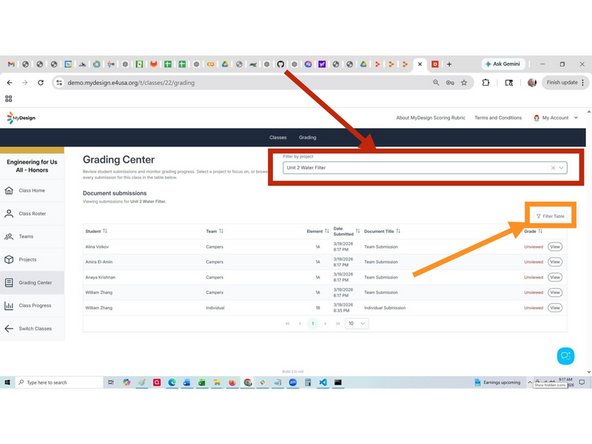Viewport: 592px width, 444px height.
Task: Reload the page
Action: pyautogui.click(x=40, y=83)
